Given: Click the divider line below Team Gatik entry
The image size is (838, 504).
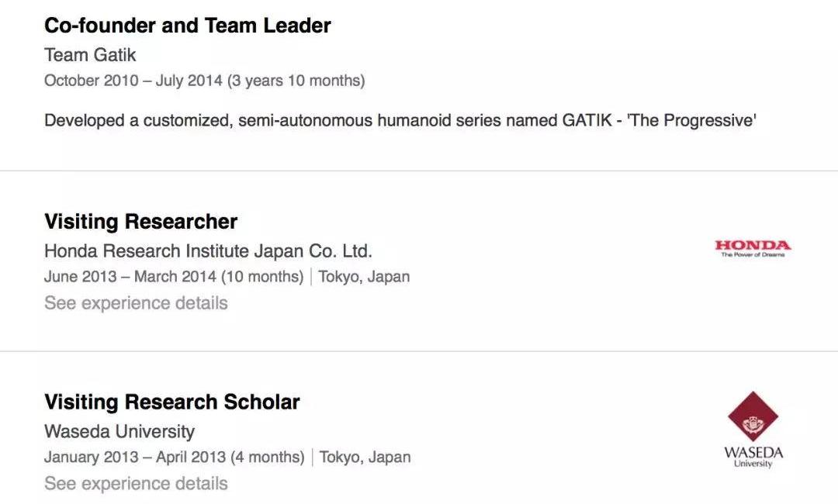Looking at the screenshot, I should pyautogui.click(x=419, y=171).
